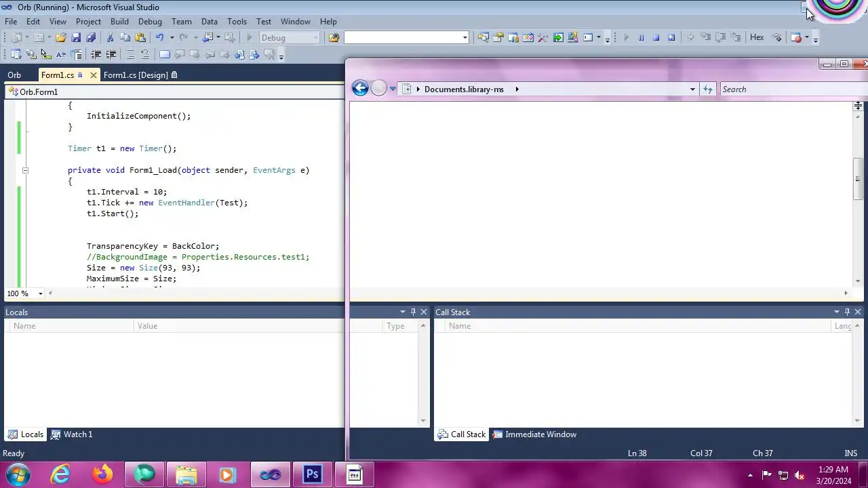Viewport: 868px width, 488px height.
Task: Open the Tools menu
Action: tap(237, 22)
